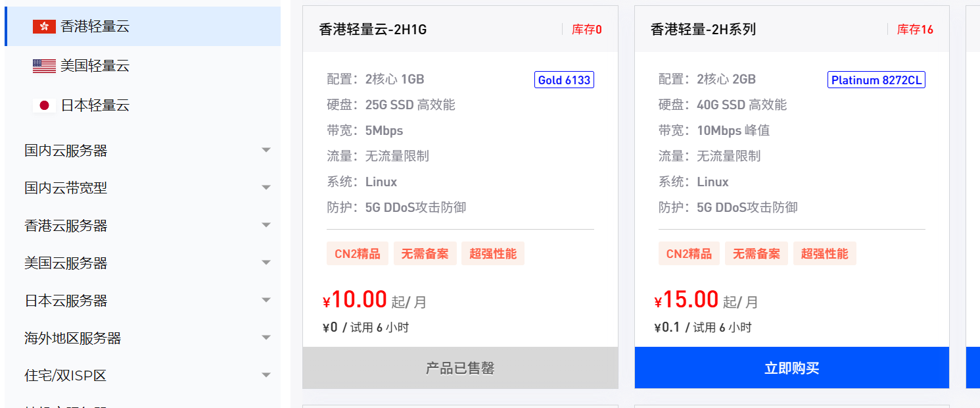Viewport: 980px width, 408px height.
Task: Click the 立即购买 button
Action: pos(792,368)
